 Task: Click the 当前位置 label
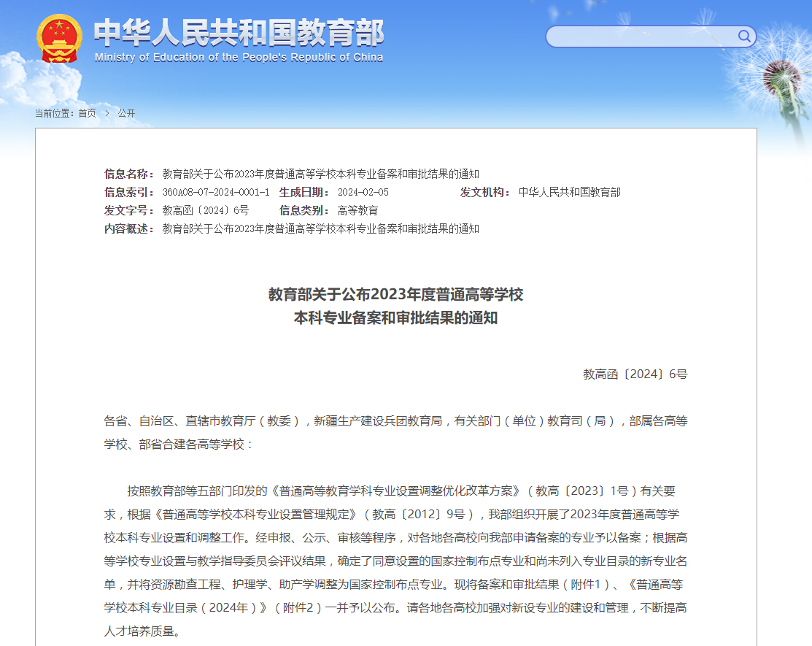click(x=54, y=113)
